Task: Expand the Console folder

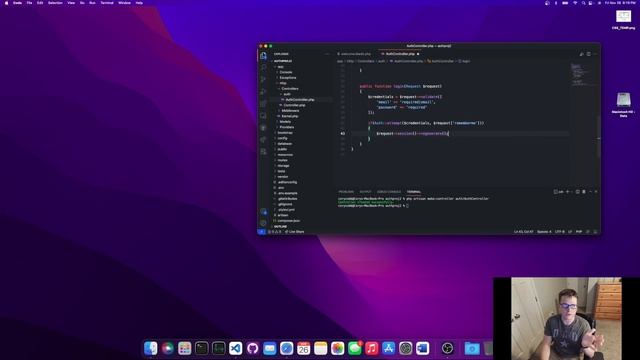Action: point(286,72)
